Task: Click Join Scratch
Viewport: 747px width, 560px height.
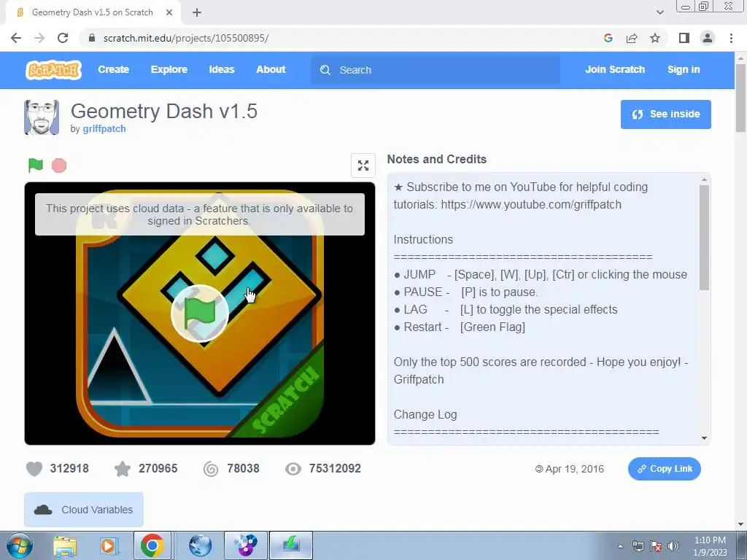Action: [614, 69]
